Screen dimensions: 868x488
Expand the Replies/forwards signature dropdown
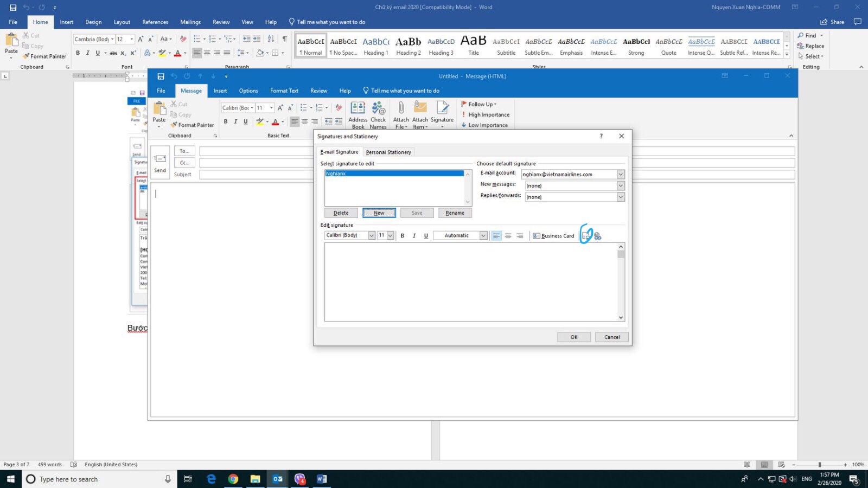(621, 197)
